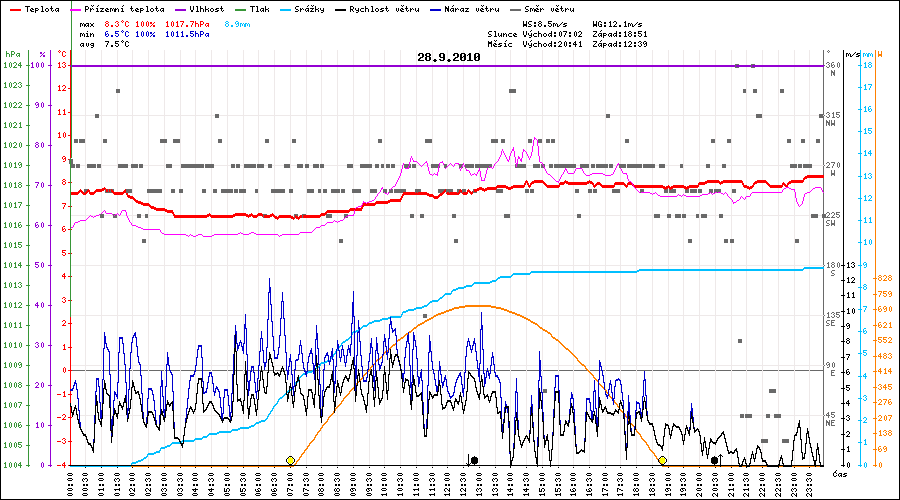The height and width of the screenshot is (500, 900).
Task: Click the min temperature value 6.5°C
Action: click(117, 34)
